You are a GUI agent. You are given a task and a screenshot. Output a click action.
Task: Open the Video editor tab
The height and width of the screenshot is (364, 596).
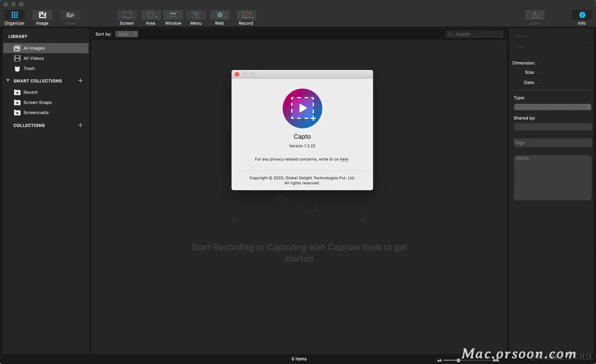click(x=70, y=18)
